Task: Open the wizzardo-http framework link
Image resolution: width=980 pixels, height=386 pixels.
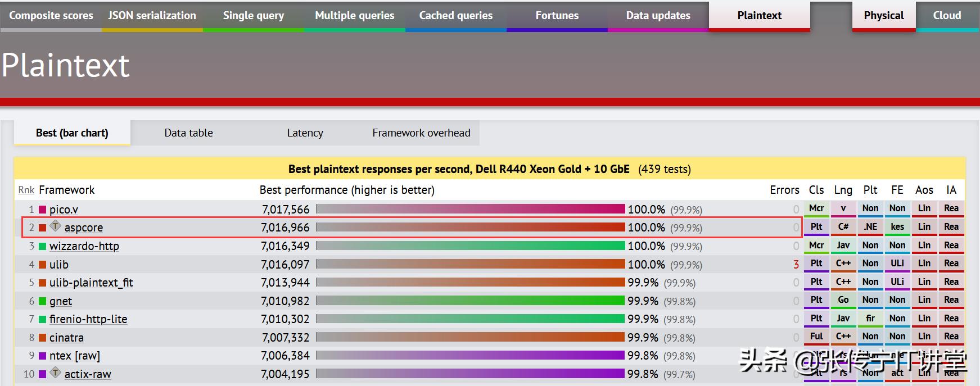Action: 84,246
